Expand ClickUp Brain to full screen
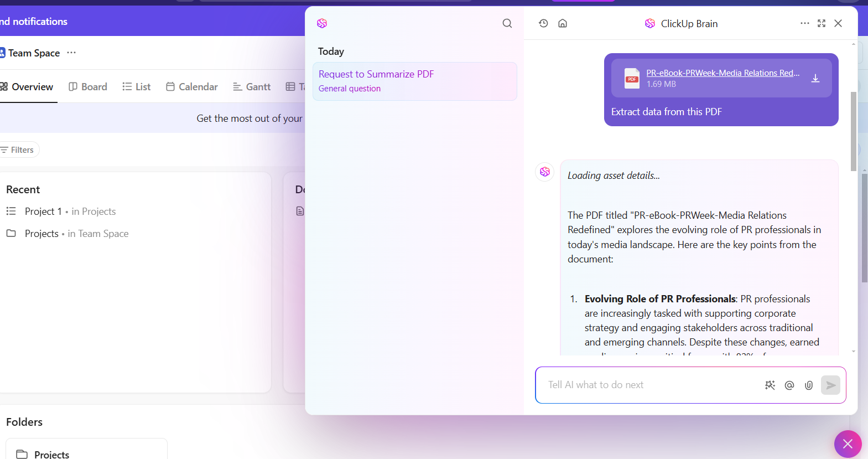 pyautogui.click(x=822, y=23)
